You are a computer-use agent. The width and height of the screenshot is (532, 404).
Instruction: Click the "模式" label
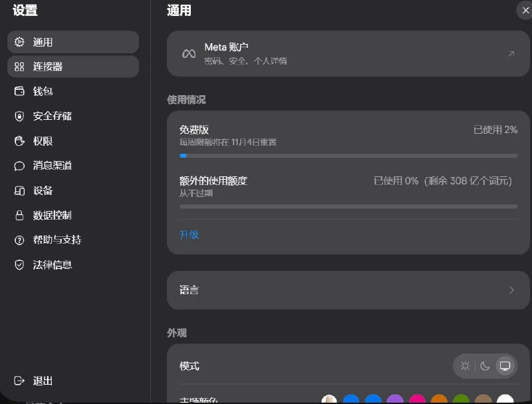(x=190, y=366)
